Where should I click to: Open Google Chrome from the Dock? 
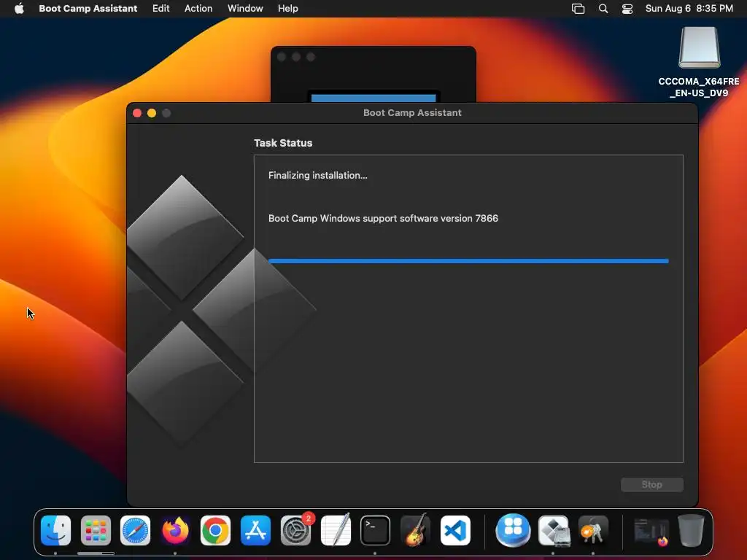coord(215,531)
